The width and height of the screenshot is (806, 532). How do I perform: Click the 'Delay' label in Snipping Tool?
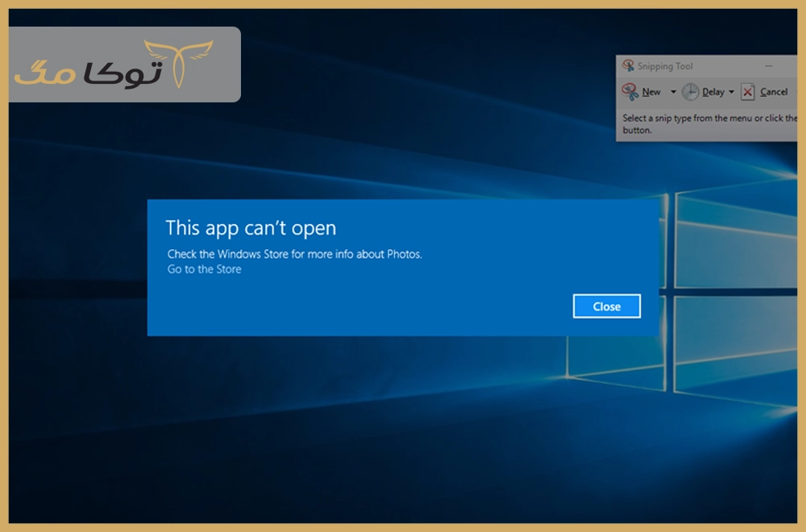(x=713, y=92)
